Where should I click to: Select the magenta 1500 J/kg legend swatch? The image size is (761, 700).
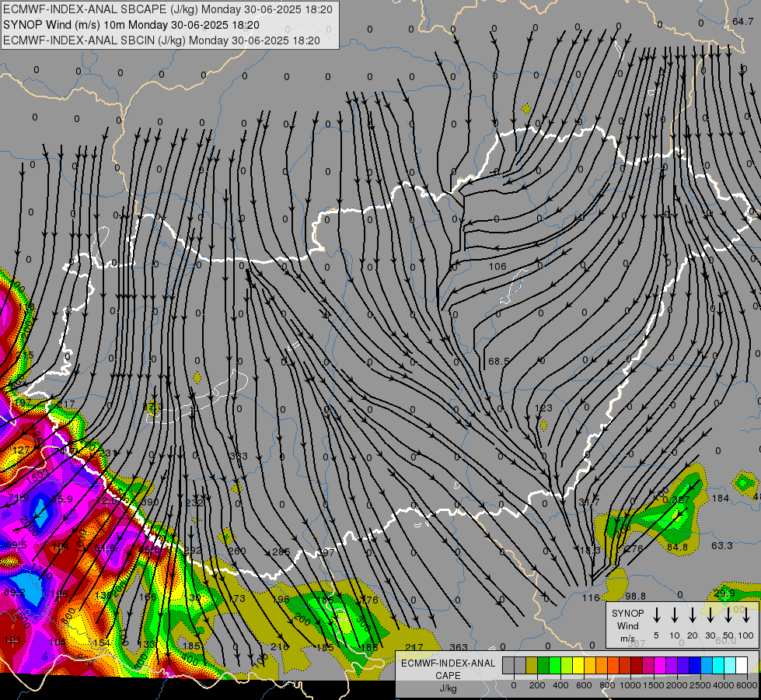(660, 666)
